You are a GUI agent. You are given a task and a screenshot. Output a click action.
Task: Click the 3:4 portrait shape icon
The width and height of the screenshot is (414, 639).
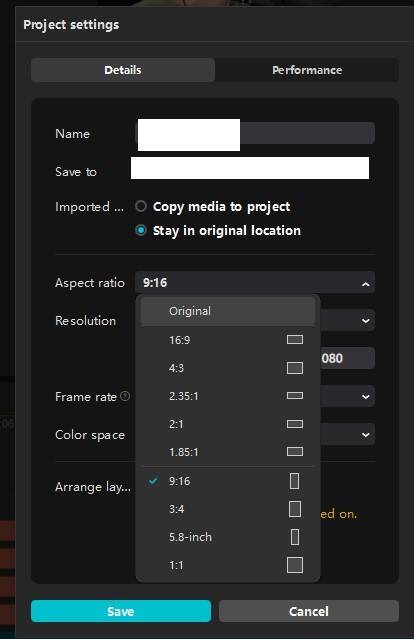[x=295, y=509]
